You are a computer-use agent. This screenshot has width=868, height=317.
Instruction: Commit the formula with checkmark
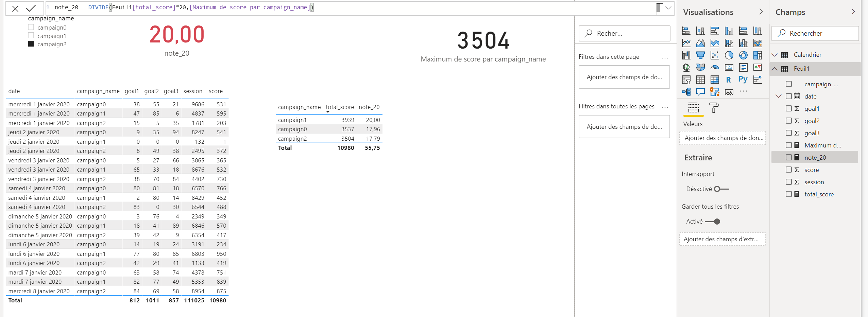point(31,8)
